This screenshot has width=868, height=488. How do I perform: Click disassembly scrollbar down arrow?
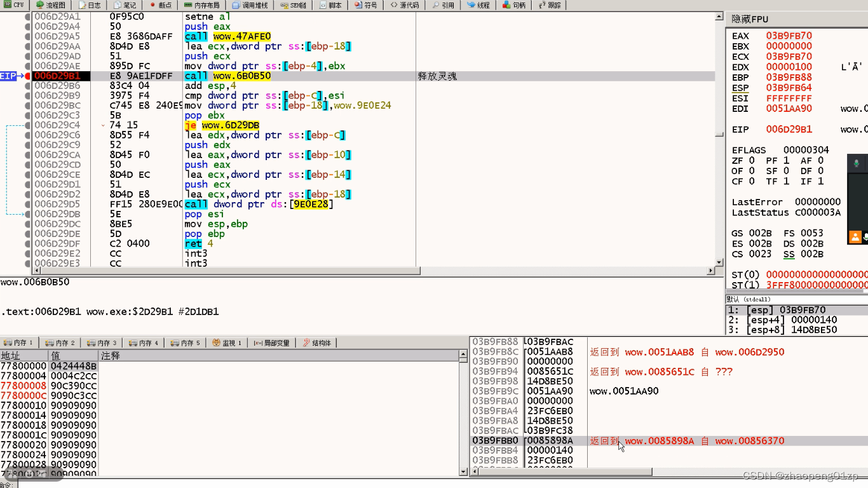719,261
